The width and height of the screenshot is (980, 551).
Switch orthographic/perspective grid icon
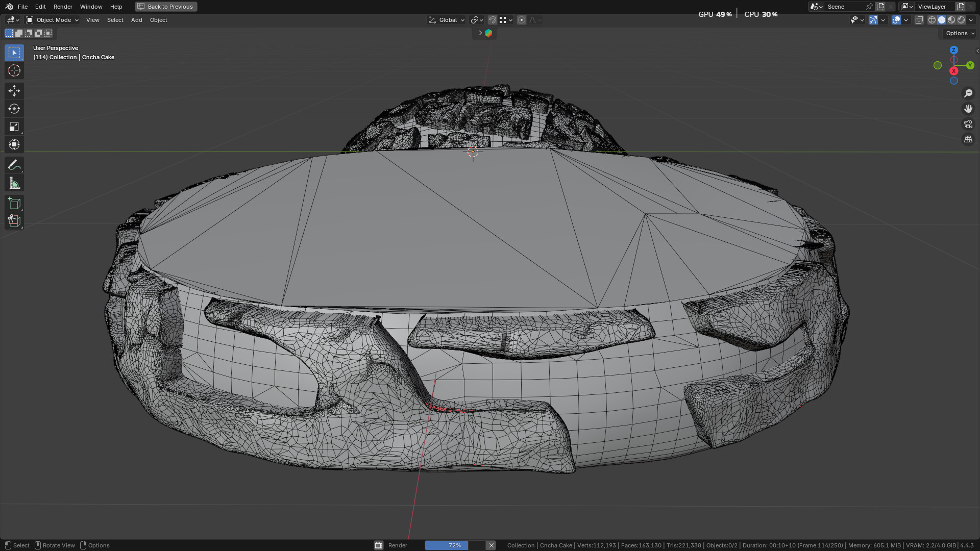(968, 139)
